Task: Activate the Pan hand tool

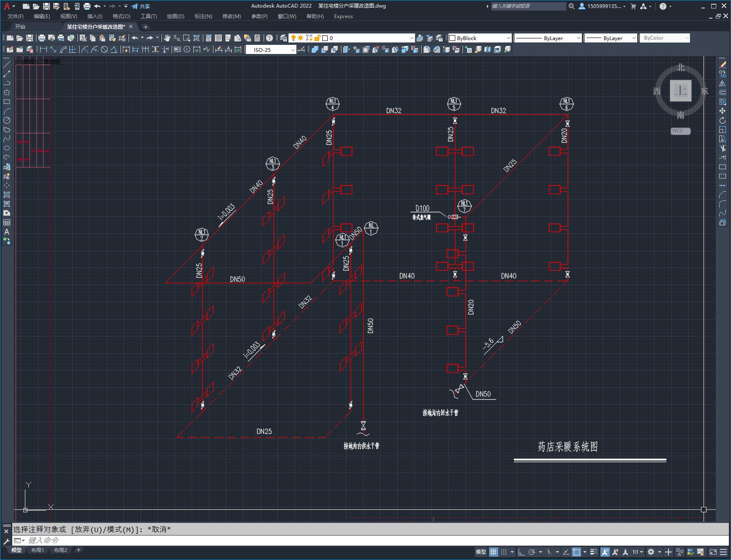Action: pos(167,38)
